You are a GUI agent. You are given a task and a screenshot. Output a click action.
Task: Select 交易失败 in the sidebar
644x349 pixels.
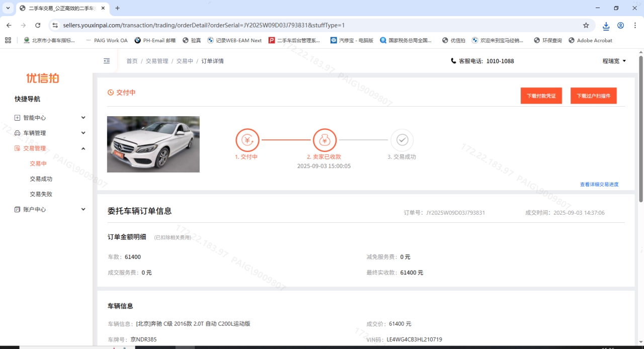[41, 194]
